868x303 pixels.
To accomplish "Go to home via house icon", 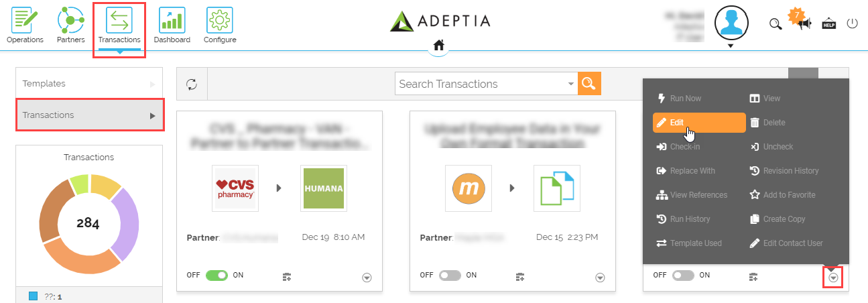I will click(438, 46).
